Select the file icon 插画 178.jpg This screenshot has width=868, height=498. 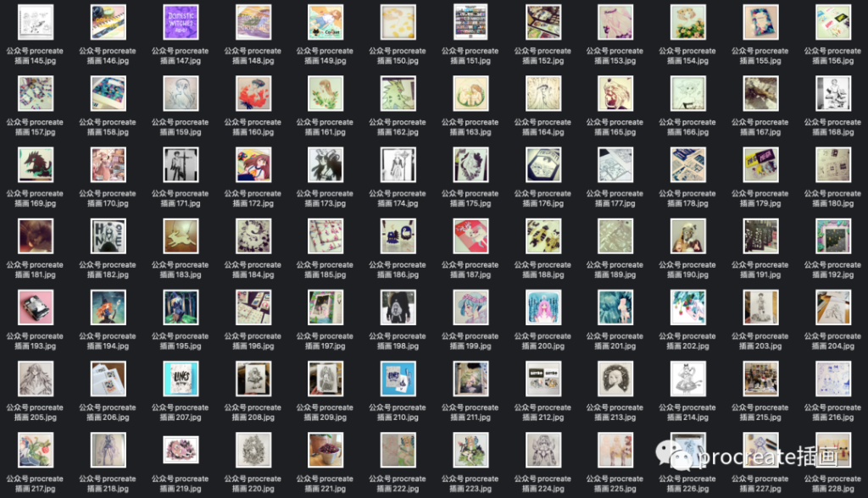pyautogui.click(x=687, y=164)
